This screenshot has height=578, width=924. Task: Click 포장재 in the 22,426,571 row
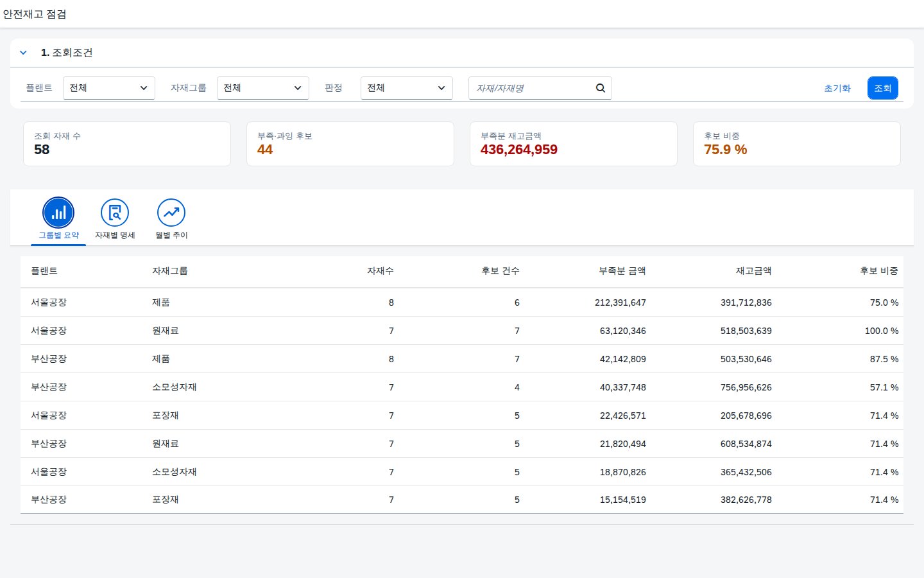(x=166, y=416)
